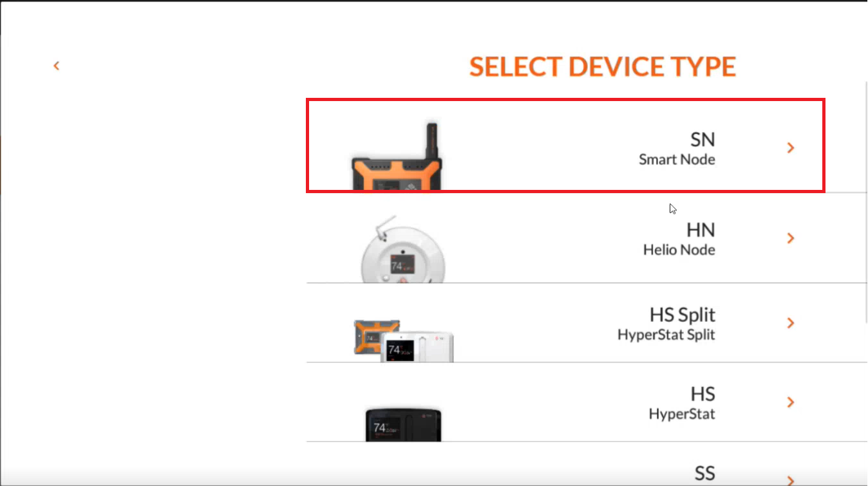Select the SS device label

tap(705, 474)
